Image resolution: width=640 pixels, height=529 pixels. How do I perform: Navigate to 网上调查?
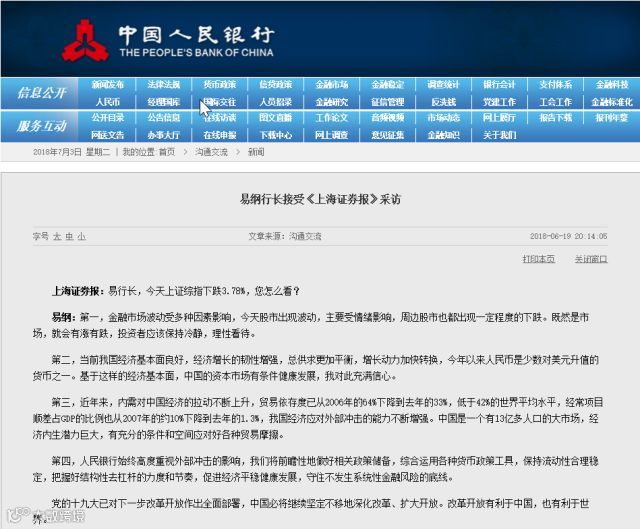(332, 135)
